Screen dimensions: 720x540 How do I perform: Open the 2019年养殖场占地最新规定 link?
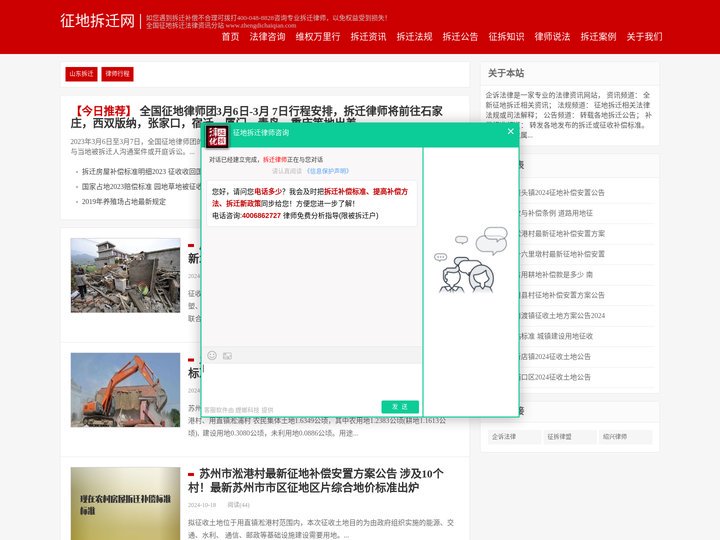124,202
